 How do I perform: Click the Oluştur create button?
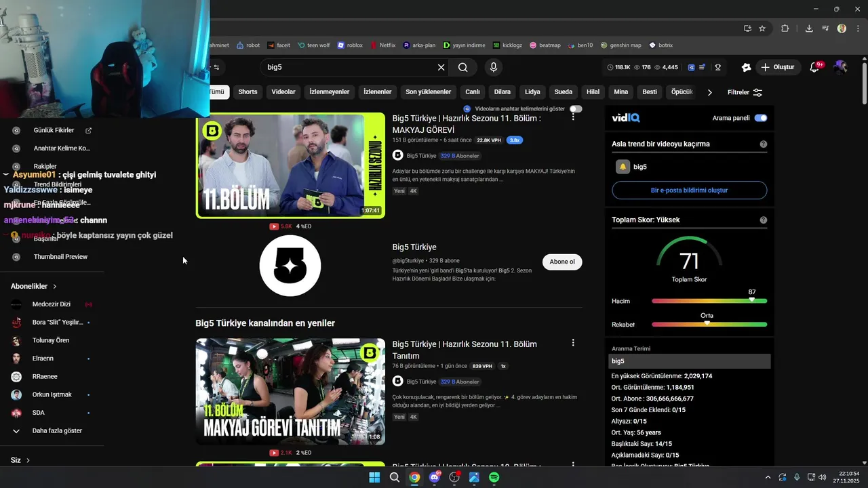[x=777, y=67]
